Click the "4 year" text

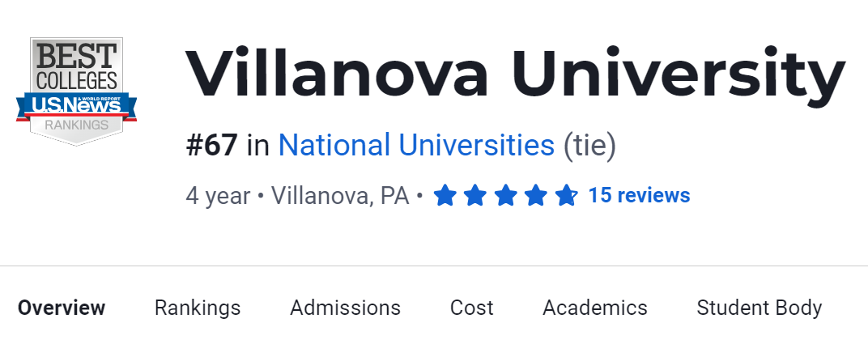pyautogui.click(x=218, y=196)
